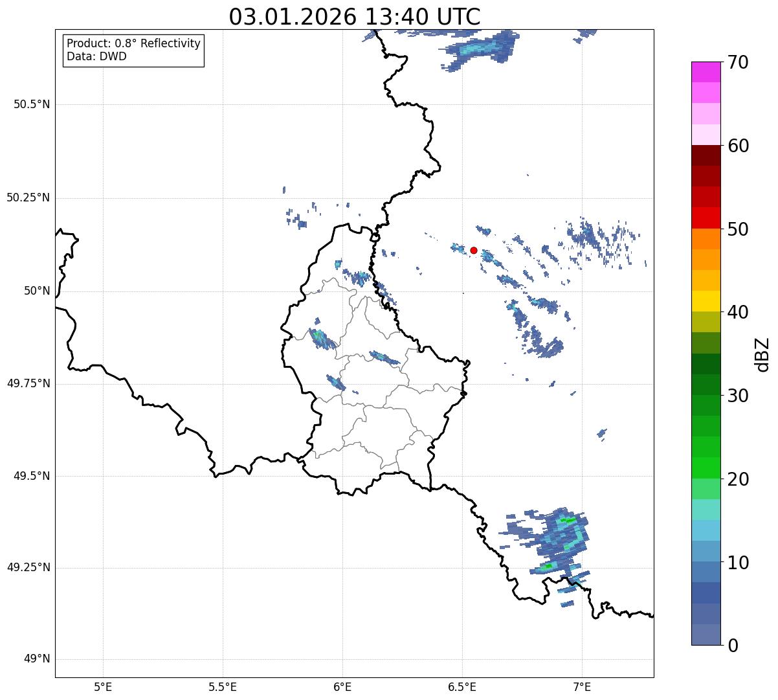This screenshot has height=700, width=778.
Task: Click the 5°E longitude axis label
Action: pos(103,686)
